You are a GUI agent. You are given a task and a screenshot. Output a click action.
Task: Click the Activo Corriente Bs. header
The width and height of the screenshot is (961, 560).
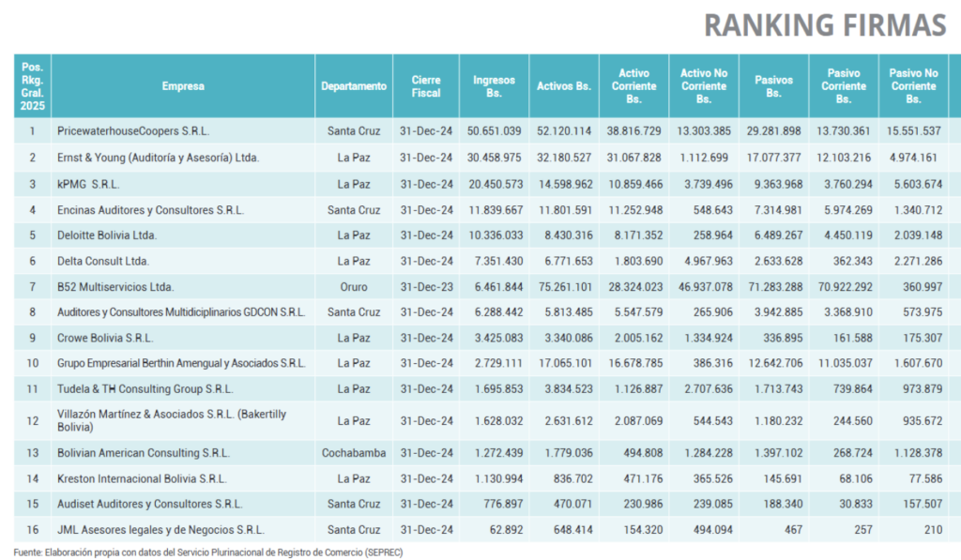[x=633, y=86]
